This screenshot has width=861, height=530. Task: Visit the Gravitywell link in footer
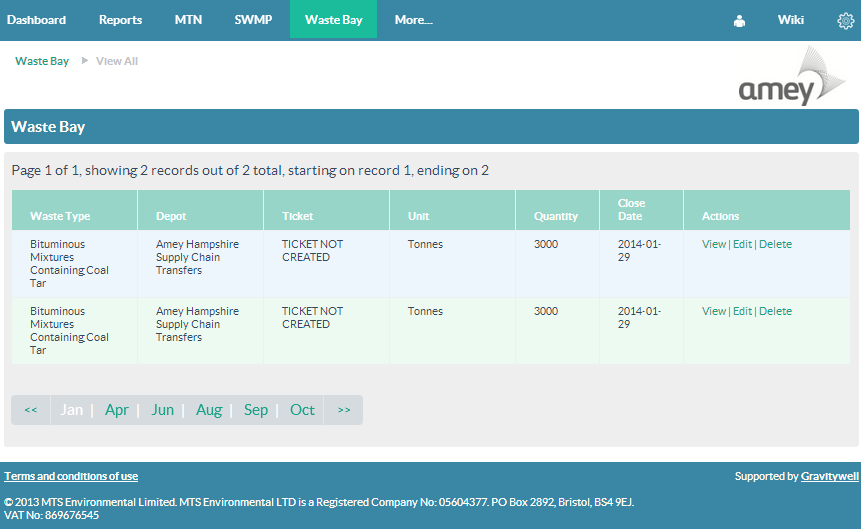click(829, 476)
